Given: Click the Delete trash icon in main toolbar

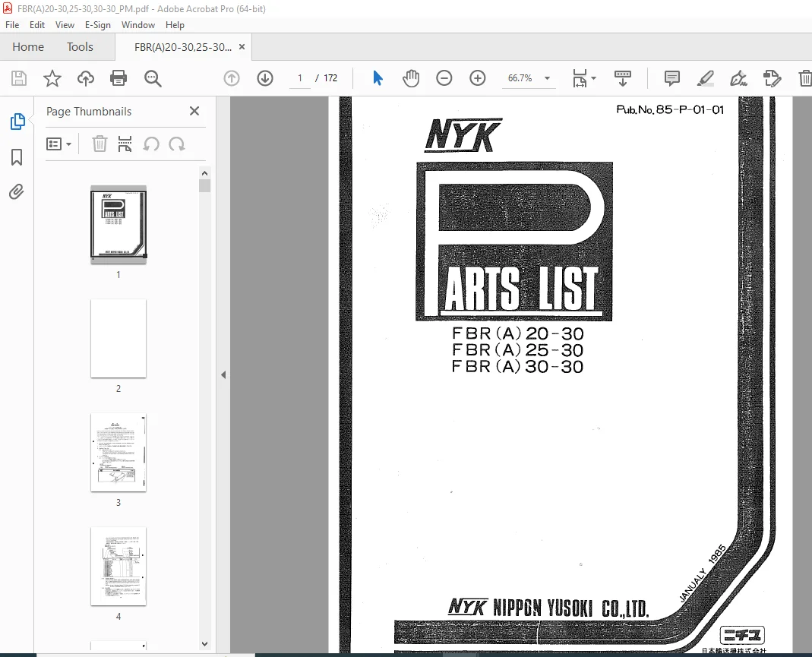Looking at the screenshot, I should [804, 78].
